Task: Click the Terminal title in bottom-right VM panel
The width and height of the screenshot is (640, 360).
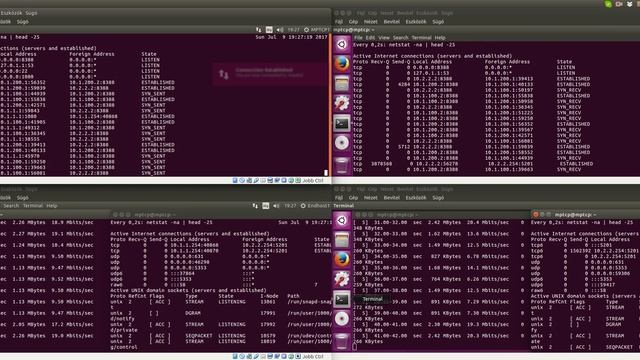Action: [344, 206]
